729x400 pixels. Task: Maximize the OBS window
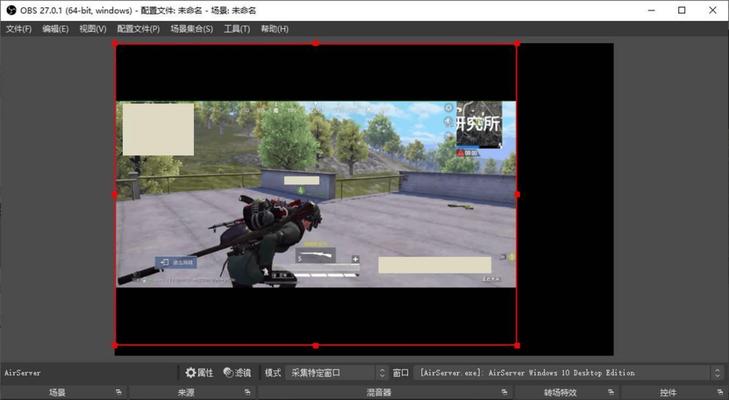click(x=682, y=10)
